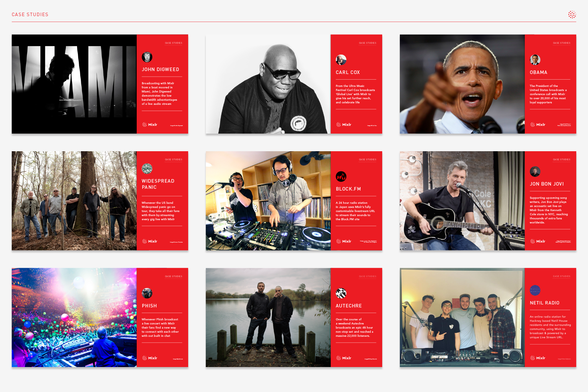Click the 'An online radio station for Hackney' description
588x392 pixels.
(550, 327)
